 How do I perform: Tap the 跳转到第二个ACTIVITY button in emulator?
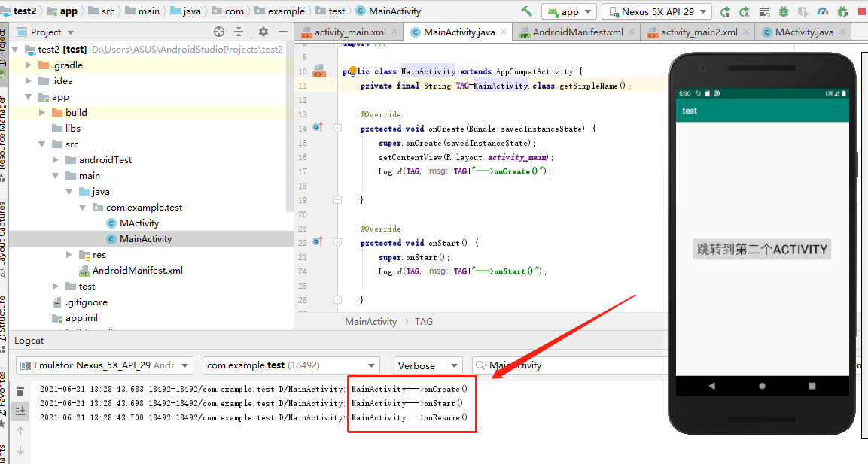[763, 249]
